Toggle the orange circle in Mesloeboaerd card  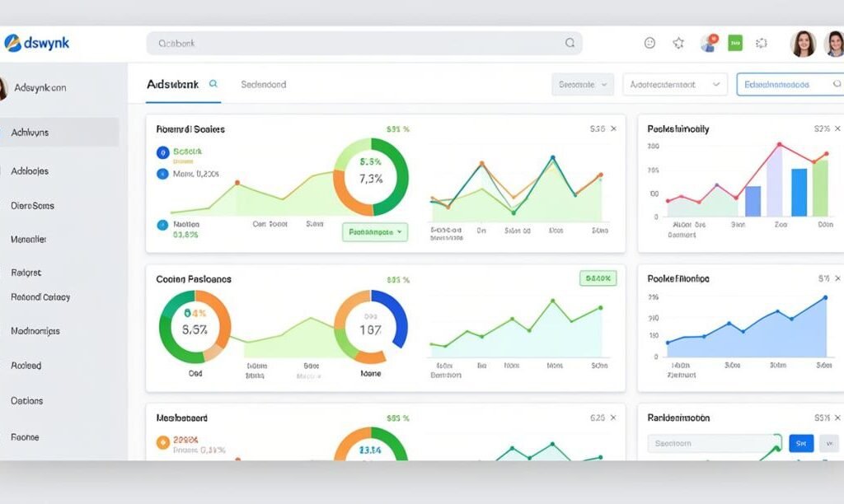(162, 443)
